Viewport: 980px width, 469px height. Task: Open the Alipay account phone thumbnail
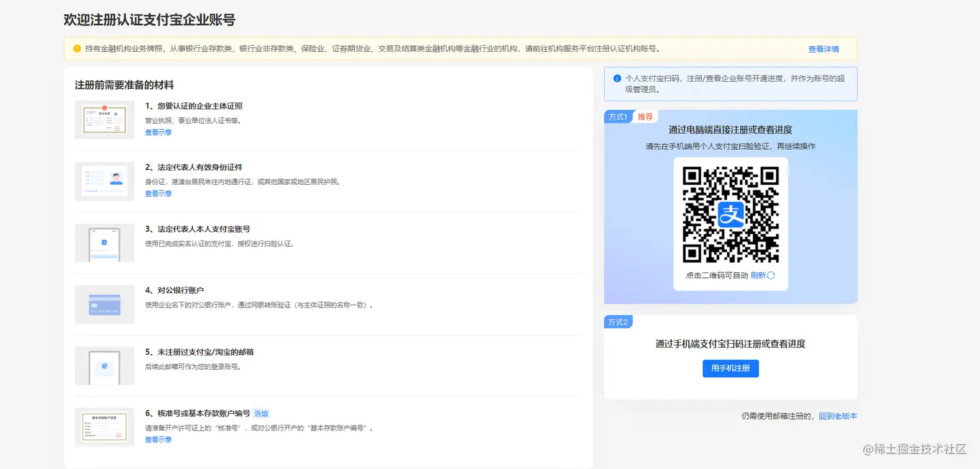104,243
